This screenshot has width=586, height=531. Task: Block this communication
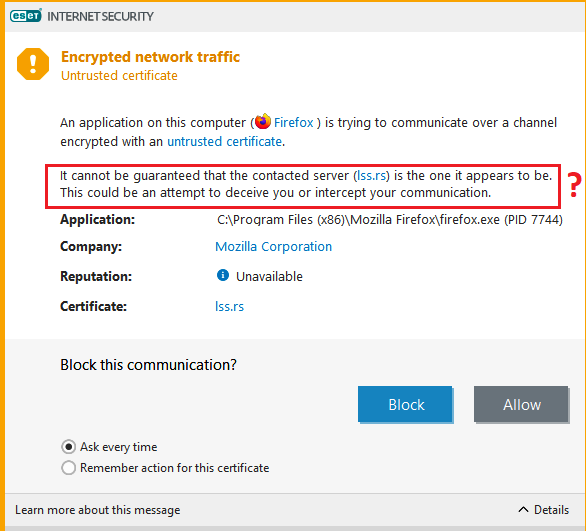click(405, 404)
